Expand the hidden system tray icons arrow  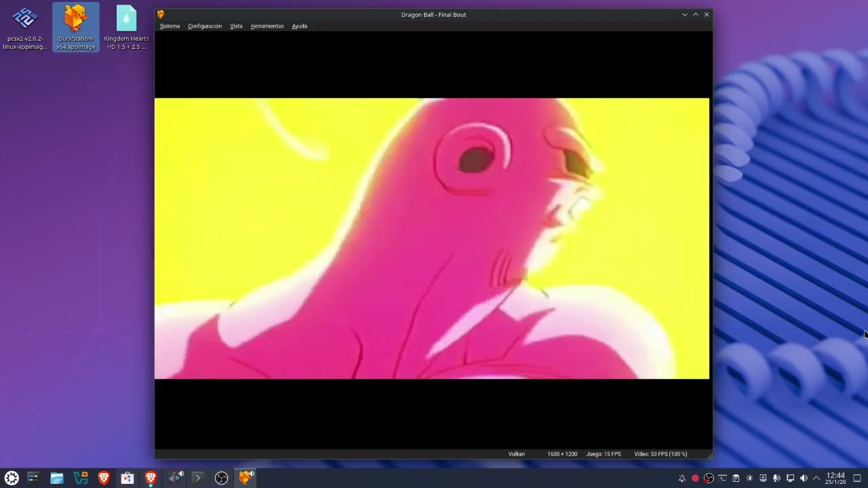[x=816, y=479]
